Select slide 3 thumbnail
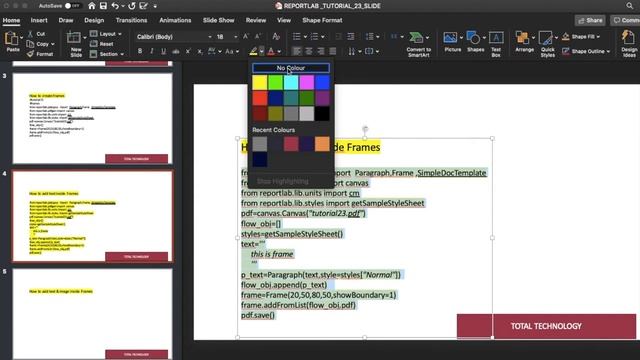This screenshot has width=640, height=360. coord(92,118)
